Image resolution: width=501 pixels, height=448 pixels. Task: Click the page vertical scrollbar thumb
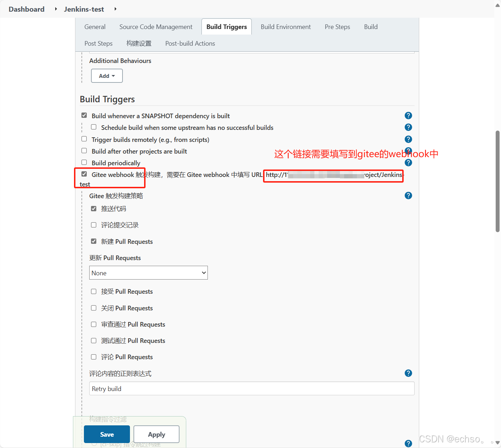[x=497, y=181]
